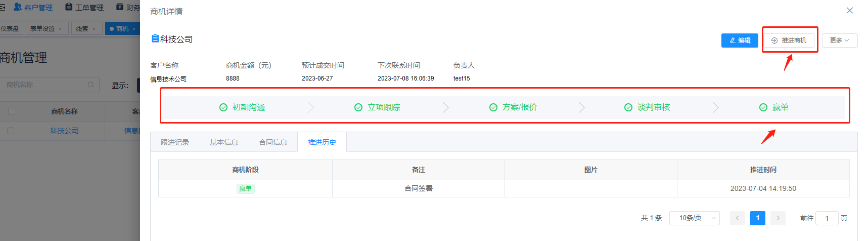
Task: Select the 初期沟通 stage step
Action: point(243,107)
